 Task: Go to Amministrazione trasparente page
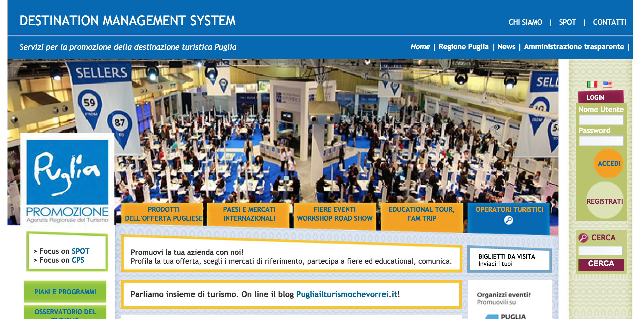coord(574,47)
